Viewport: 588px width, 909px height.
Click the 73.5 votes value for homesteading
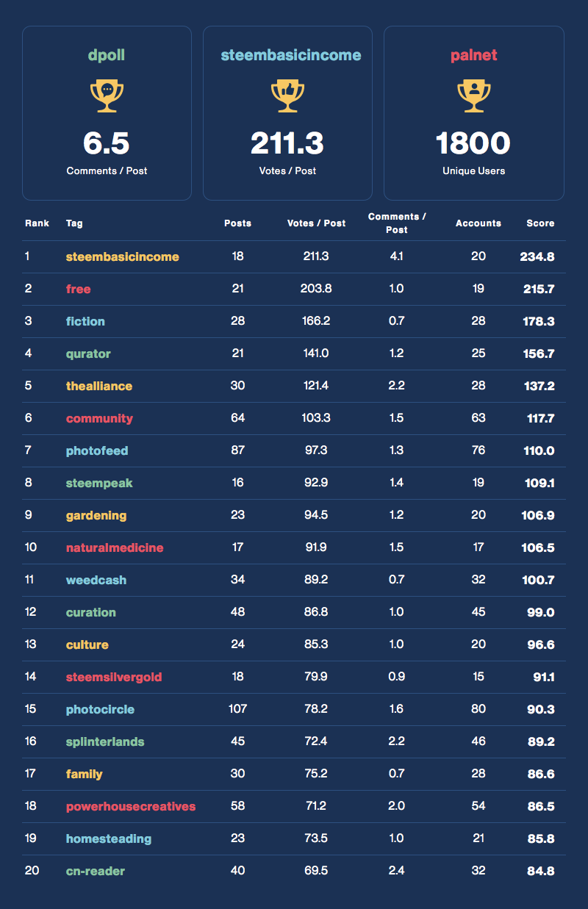coord(316,838)
